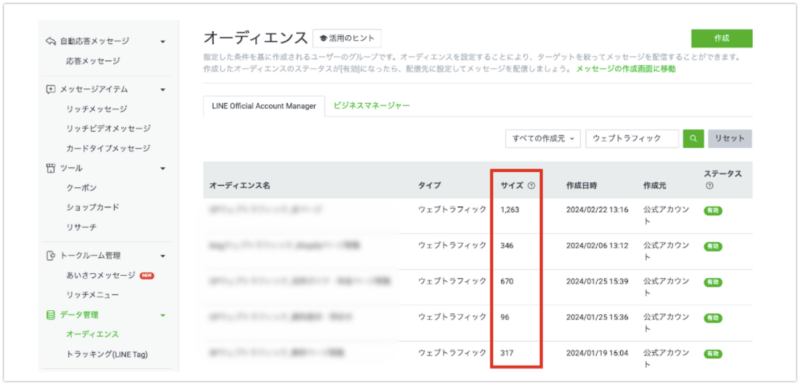800x385 pixels.
Task: Click the talk room management icon
Action: [51, 255]
